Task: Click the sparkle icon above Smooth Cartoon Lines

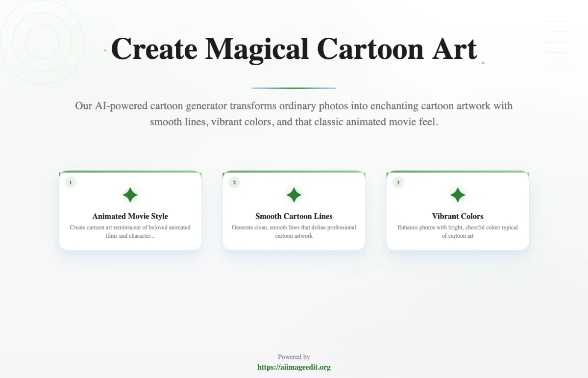Action: (294, 195)
